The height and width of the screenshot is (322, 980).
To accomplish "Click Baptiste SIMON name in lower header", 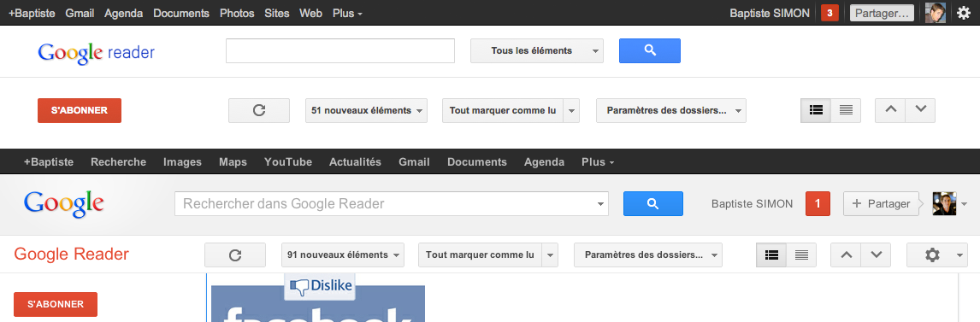I will click(752, 203).
